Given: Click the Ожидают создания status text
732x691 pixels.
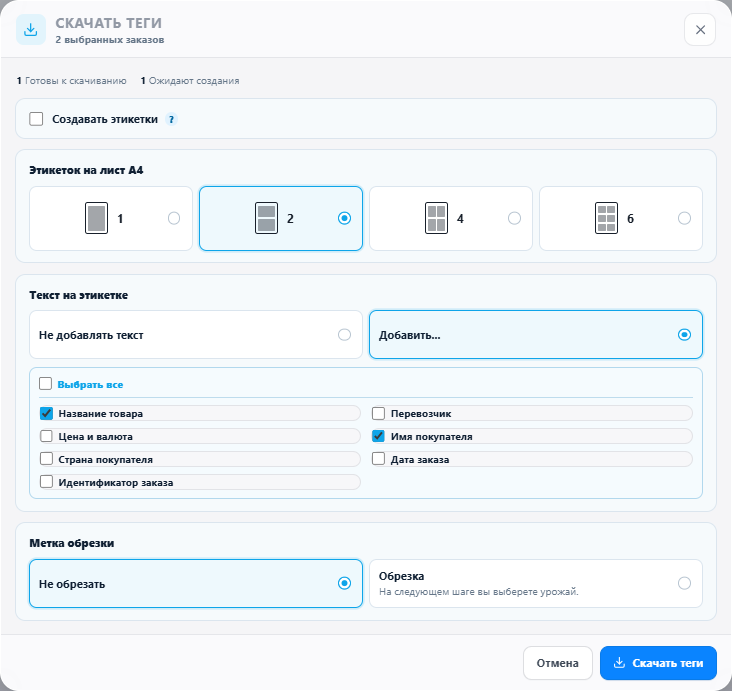Looking at the screenshot, I should pos(194,81).
